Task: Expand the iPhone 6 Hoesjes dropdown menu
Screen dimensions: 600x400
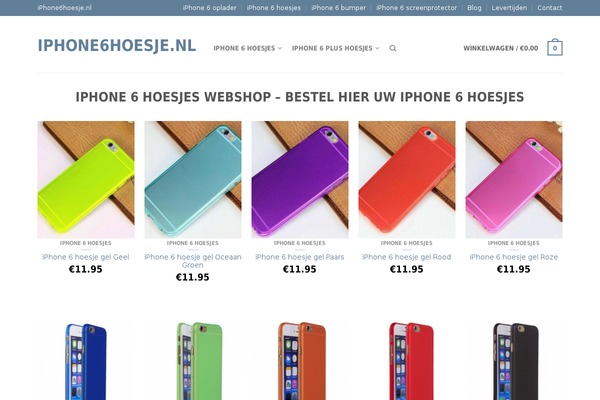Action: 247,48
